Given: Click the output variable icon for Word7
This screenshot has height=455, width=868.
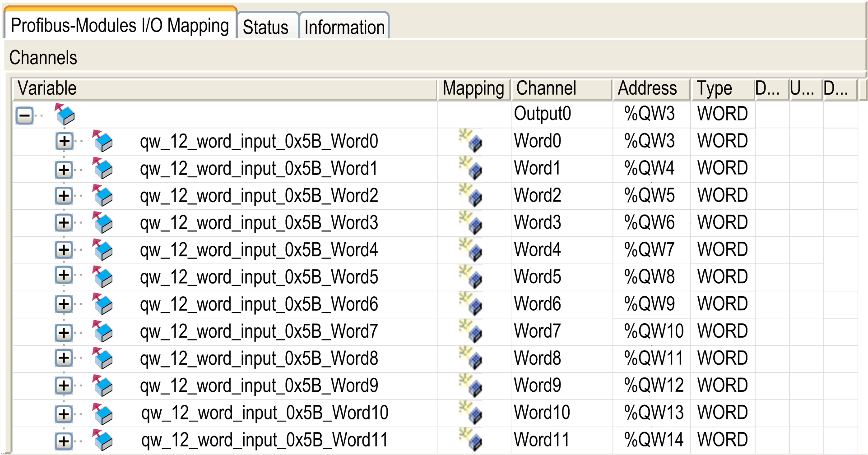Looking at the screenshot, I should point(102,331).
